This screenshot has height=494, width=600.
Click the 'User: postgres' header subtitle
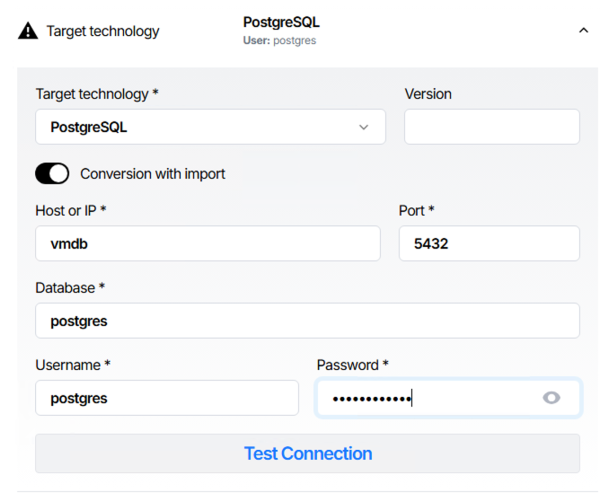280,41
